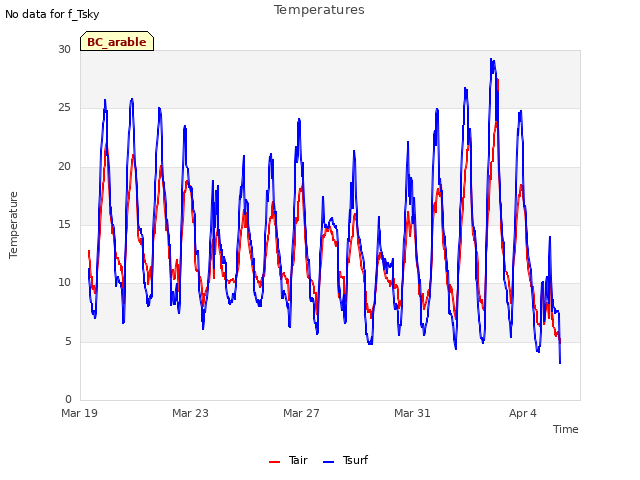The height and width of the screenshot is (480, 640).
Task: Click the Mar 23 x-axis label
Action: (x=190, y=413)
